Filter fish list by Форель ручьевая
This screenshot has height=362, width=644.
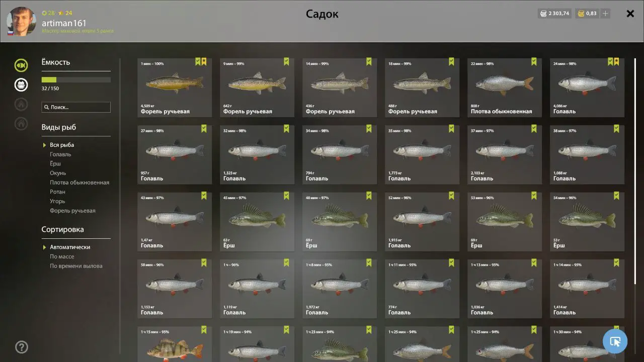72,211
